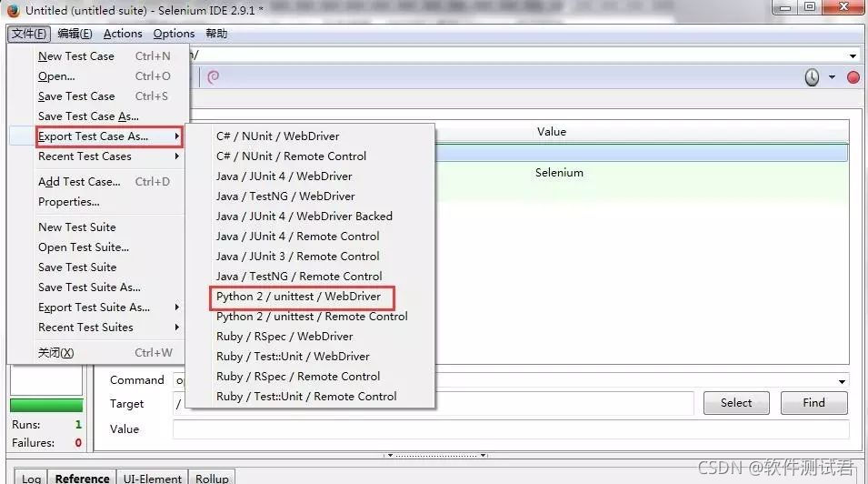The image size is (868, 484).
Task: Click the red record button
Action: [x=853, y=77]
